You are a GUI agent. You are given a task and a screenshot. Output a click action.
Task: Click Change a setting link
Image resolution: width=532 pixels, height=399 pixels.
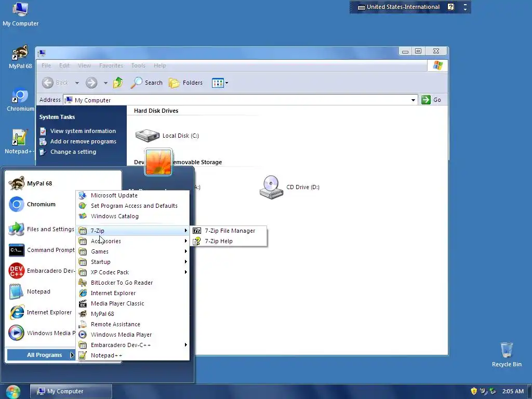(68, 152)
